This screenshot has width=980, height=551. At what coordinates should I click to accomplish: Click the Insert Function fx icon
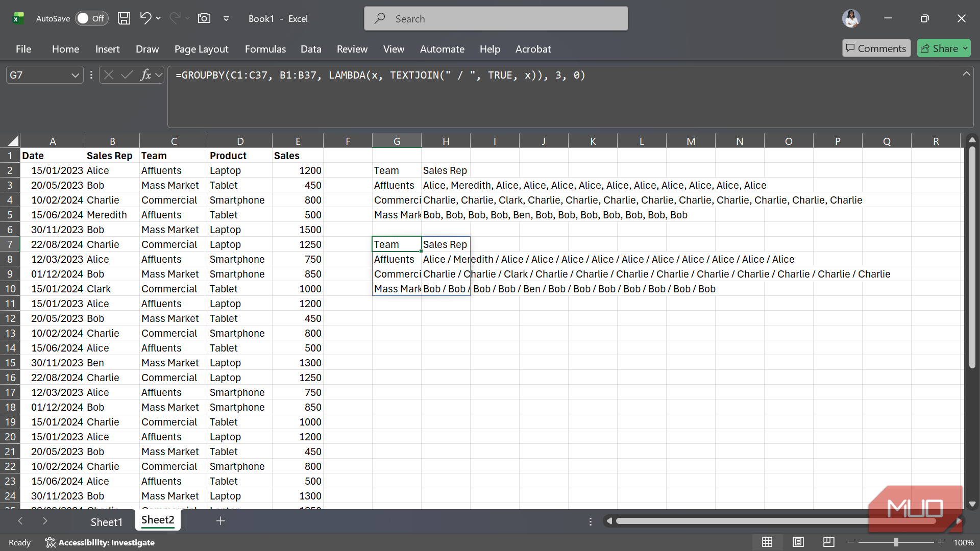145,75
